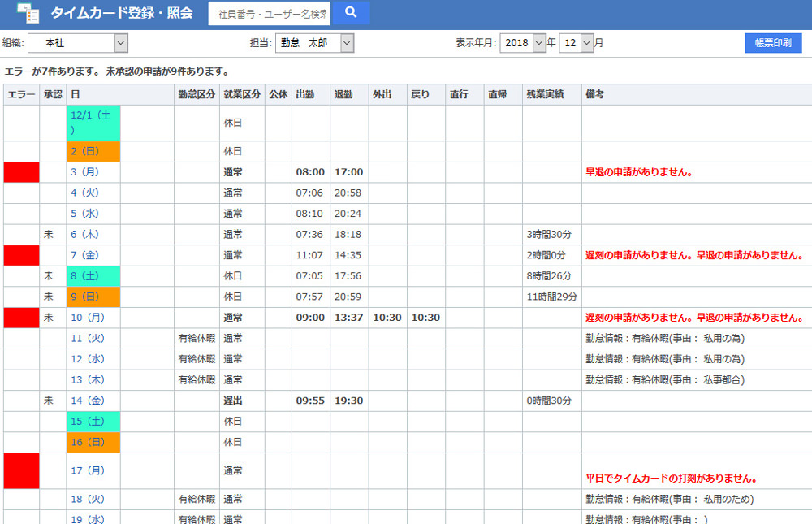Click the エラー column header

(x=21, y=95)
